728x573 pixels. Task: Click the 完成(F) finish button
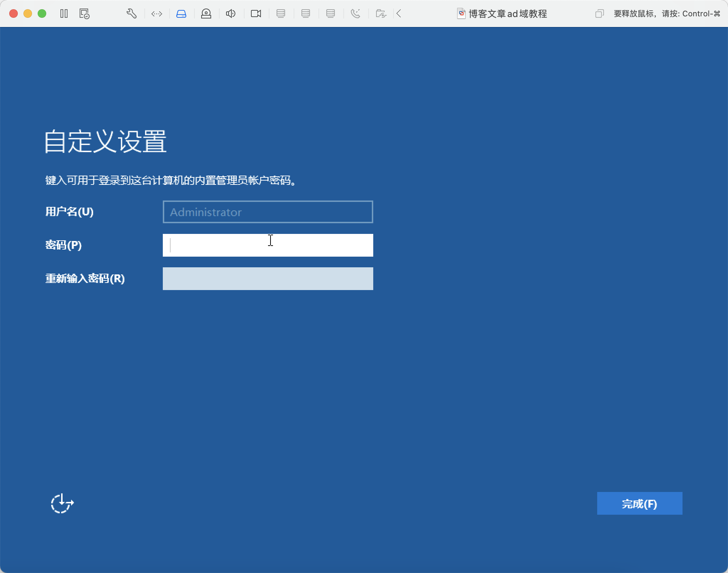639,503
